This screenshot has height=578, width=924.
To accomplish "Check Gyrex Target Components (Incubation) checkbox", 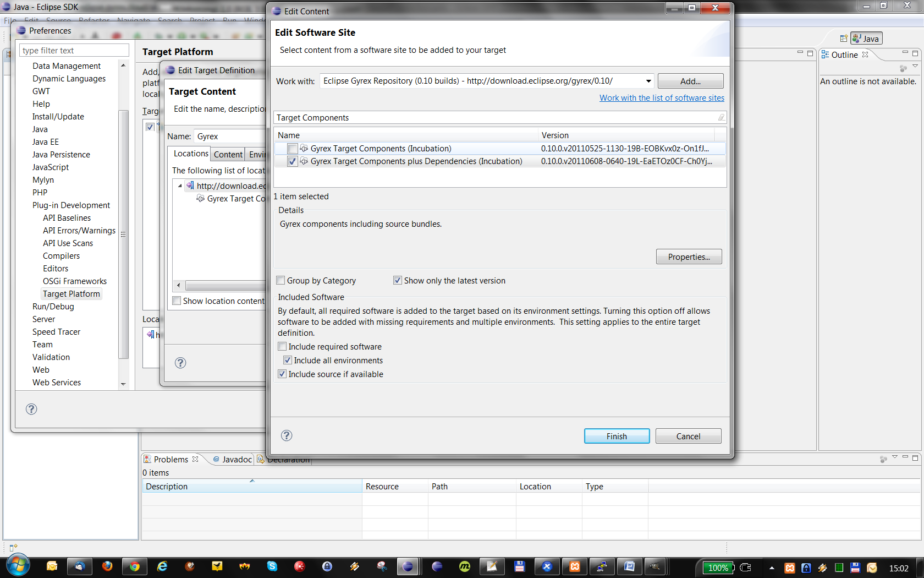I will [293, 149].
